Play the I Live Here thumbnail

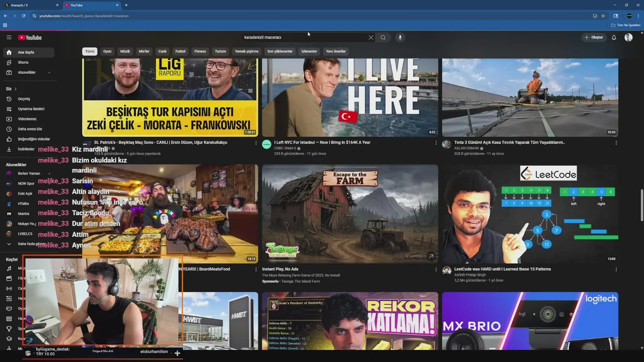(350, 98)
